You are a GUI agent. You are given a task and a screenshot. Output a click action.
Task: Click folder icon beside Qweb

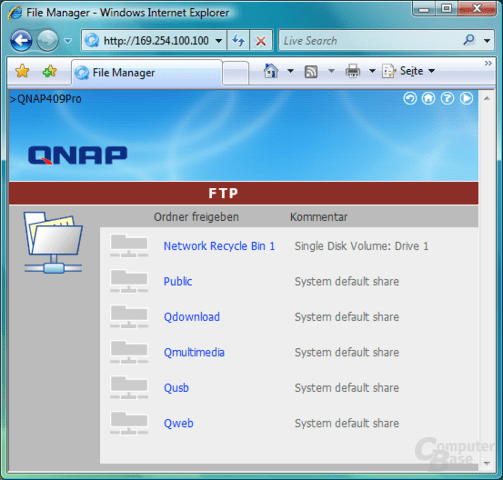(x=129, y=423)
